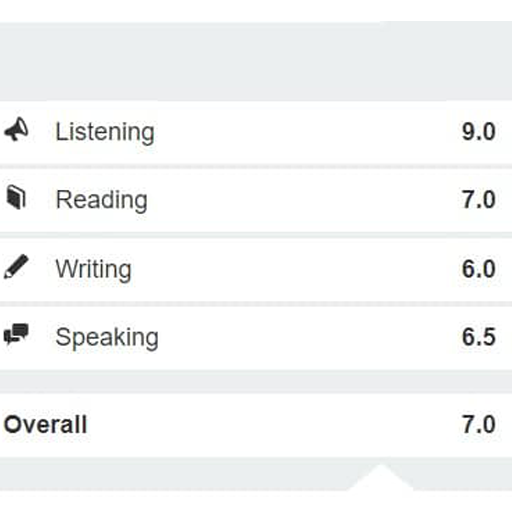
Task: Select the Listening label
Action: pyautogui.click(x=105, y=133)
